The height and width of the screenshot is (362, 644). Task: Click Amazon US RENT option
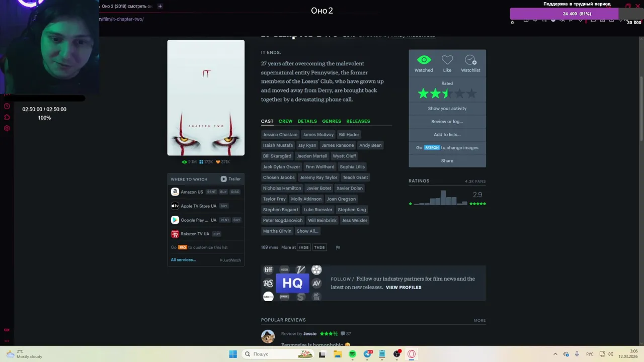click(x=211, y=192)
